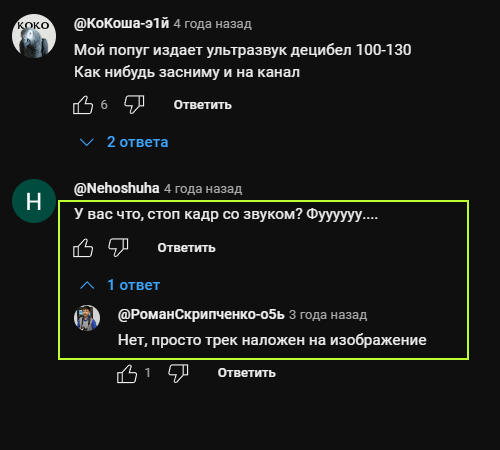The height and width of the screenshot is (450, 500).
Task: Dislike the Nehoshuha стоп кадр comment
Action: click(x=118, y=247)
